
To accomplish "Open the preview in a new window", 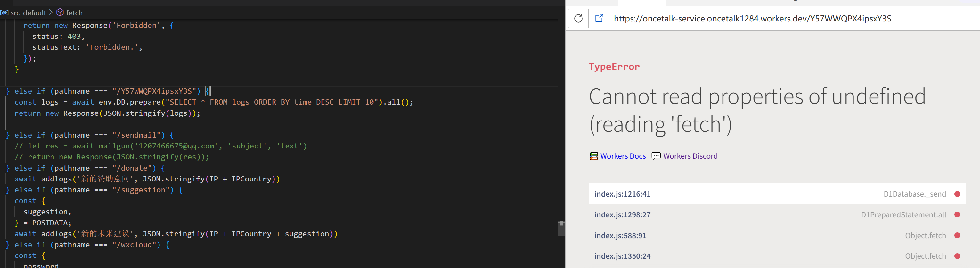I will pyautogui.click(x=599, y=18).
